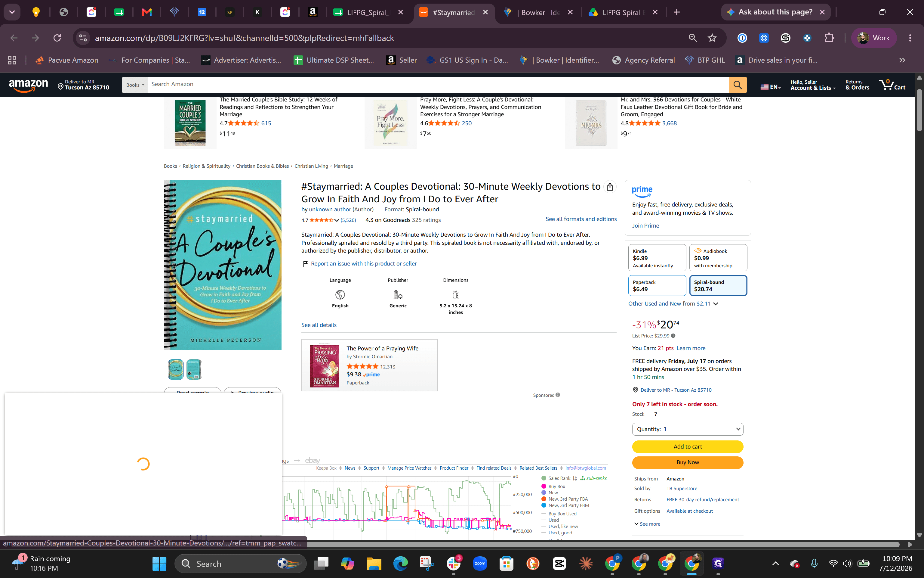Click the 1Password extension icon
Viewport: 924px width, 578px height.
point(742,38)
